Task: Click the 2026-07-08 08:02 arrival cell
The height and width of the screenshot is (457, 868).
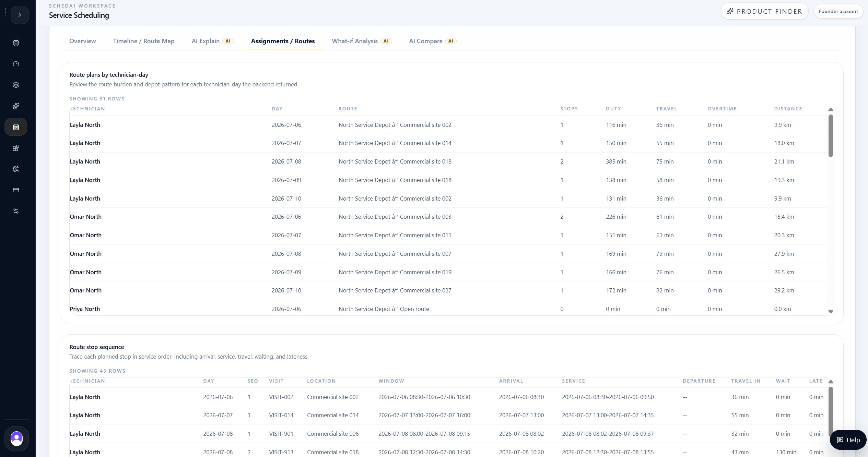Action: [x=521, y=434]
